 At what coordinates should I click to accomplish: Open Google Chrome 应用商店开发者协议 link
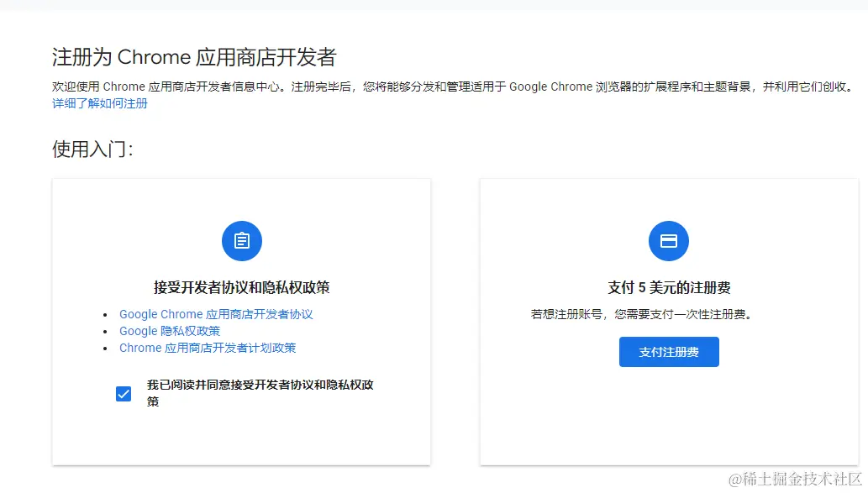[x=216, y=314]
